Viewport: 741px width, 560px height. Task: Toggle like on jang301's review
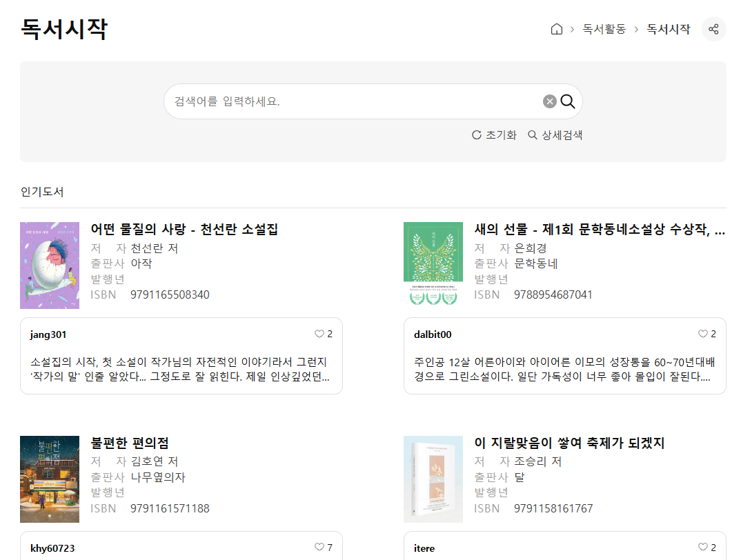(319, 334)
